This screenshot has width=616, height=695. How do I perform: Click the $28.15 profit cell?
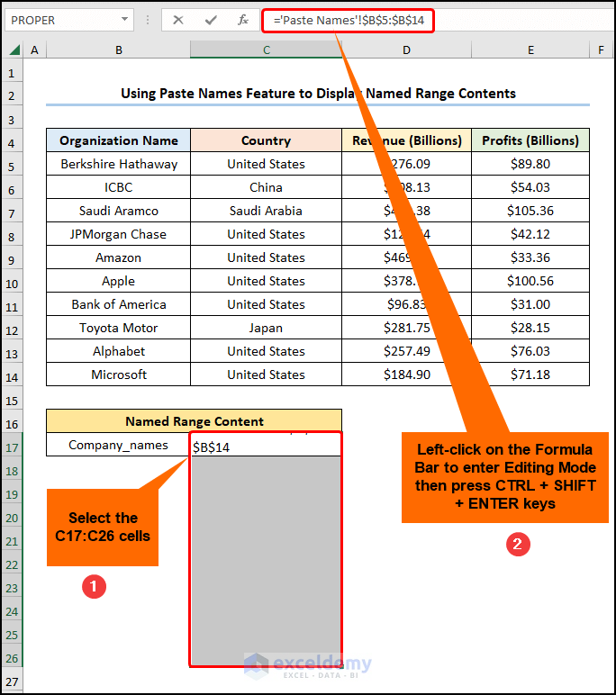530,328
